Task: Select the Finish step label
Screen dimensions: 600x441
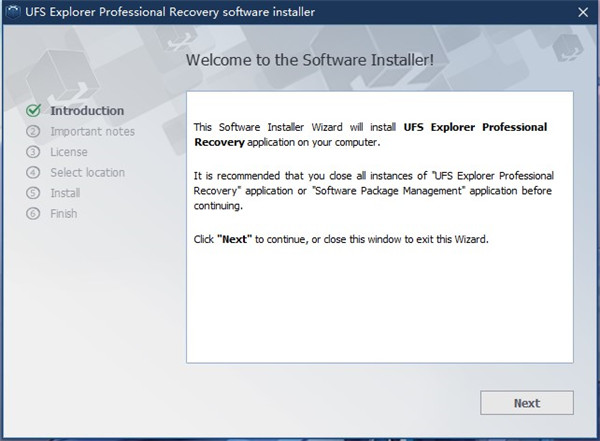Action: (64, 213)
